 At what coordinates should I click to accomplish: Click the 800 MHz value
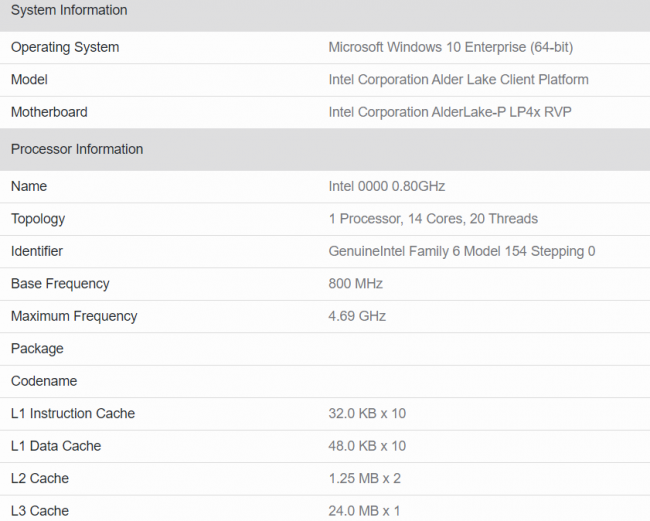click(355, 283)
